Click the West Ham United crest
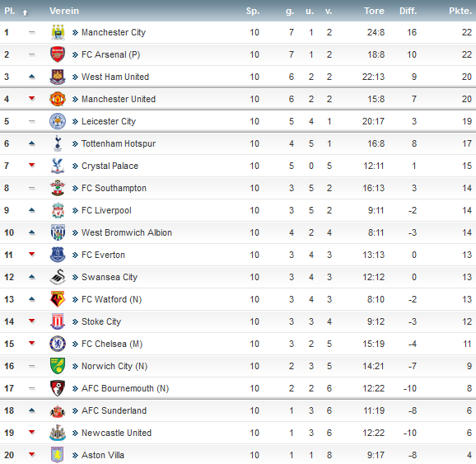The width and height of the screenshot is (476, 464). pyautogui.click(x=58, y=77)
